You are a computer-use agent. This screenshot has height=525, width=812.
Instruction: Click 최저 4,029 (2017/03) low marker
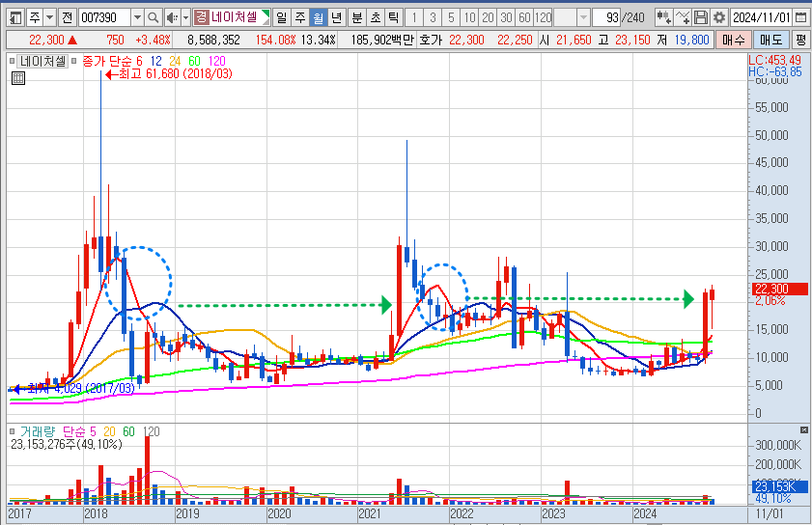pos(73,388)
